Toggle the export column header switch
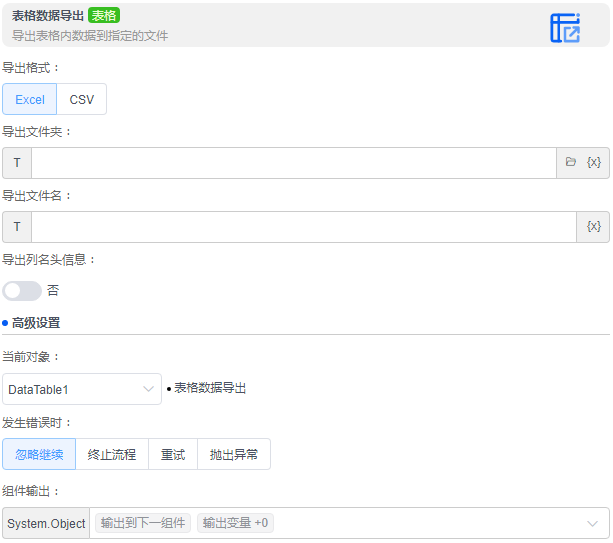This screenshot has width=613, height=543. tap(22, 290)
